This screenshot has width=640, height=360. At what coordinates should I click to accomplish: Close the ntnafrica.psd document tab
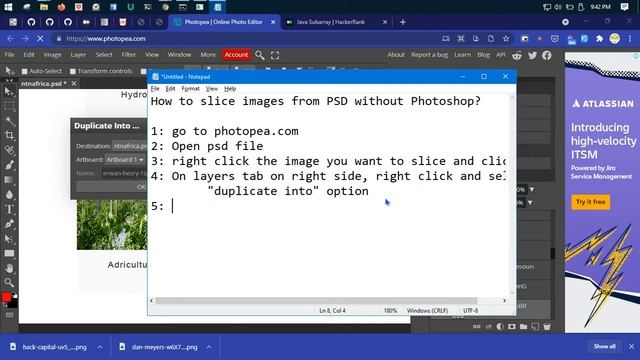[x=74, y=83]
